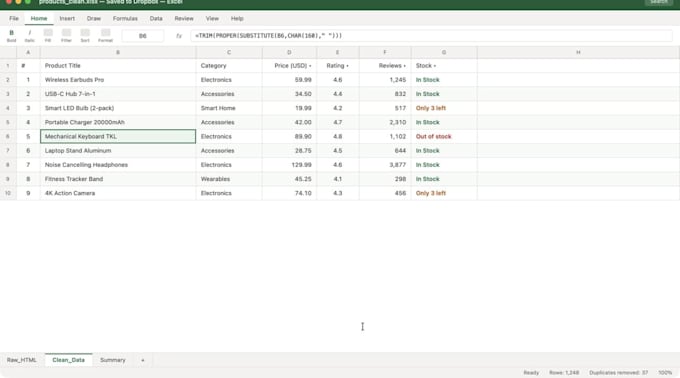680x378 pixels.
Task: Open the Help ribbon tab
Action: [237, 19]
